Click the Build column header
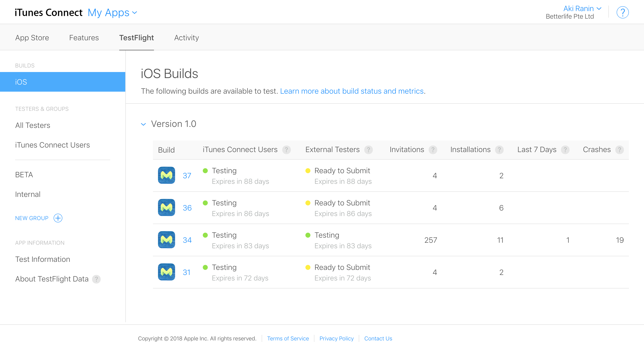 click(x=166, y=150)
